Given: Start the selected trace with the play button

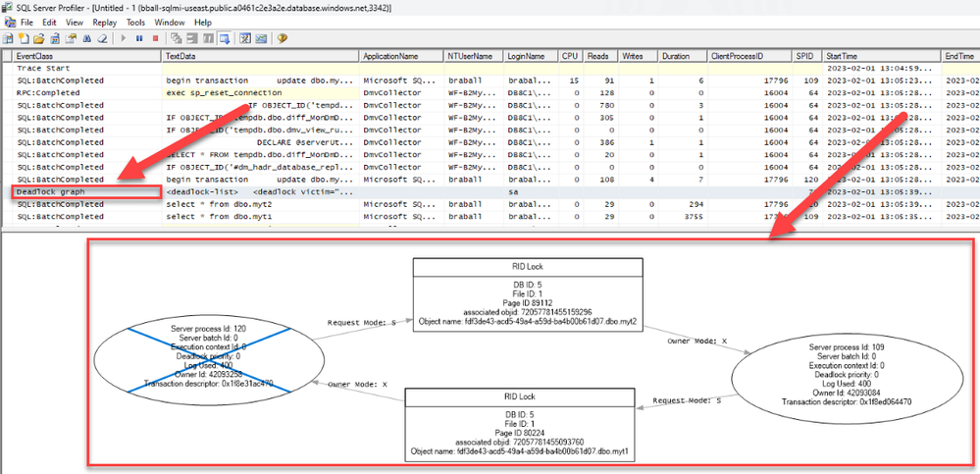Looking at the screenshot, I should point(124,38).
